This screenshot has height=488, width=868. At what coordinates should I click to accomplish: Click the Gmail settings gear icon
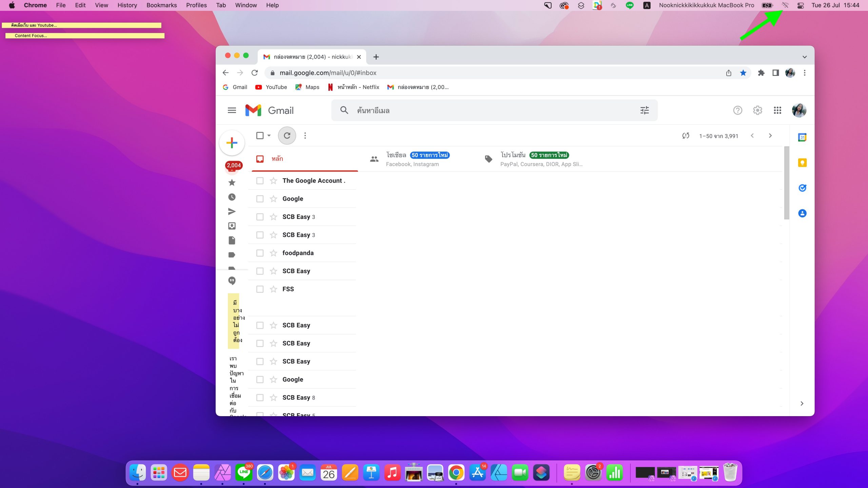[757, 110]
